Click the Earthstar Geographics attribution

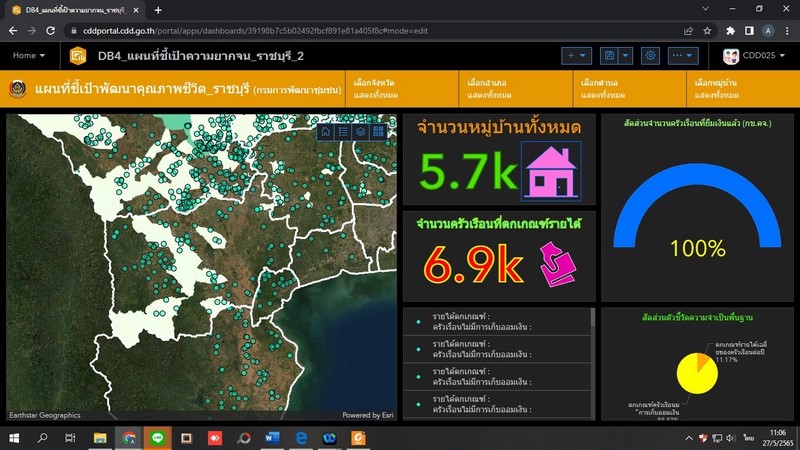pyautogui.click(x=45, y=415)
